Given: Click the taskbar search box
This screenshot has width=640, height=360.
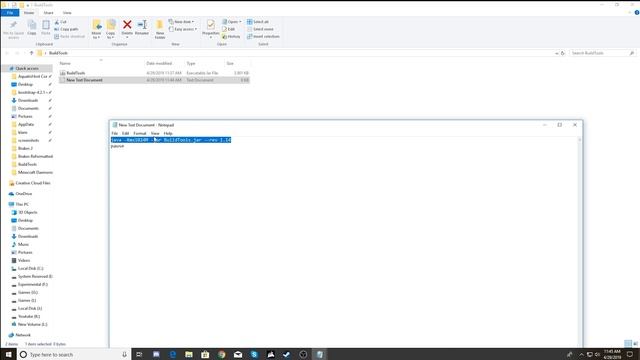Looking at the screenshot, I should point(73,354).
